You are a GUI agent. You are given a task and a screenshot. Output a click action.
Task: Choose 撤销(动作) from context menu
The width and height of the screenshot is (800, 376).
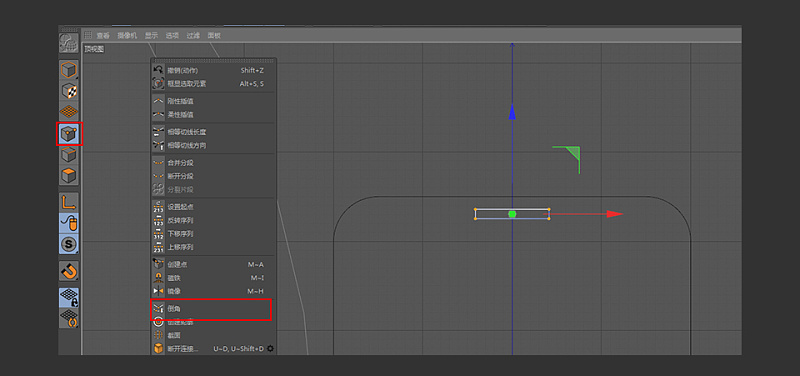point(214,70)
